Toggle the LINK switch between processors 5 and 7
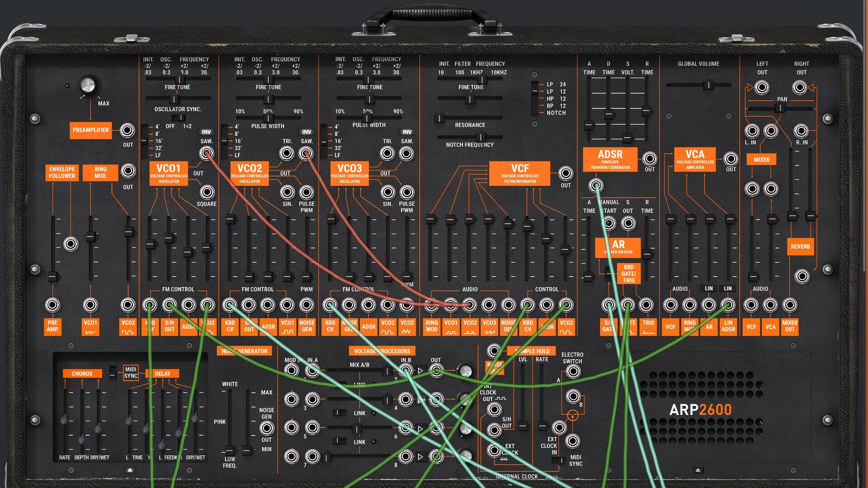This screenshot has width=868, height=488. 340,441
